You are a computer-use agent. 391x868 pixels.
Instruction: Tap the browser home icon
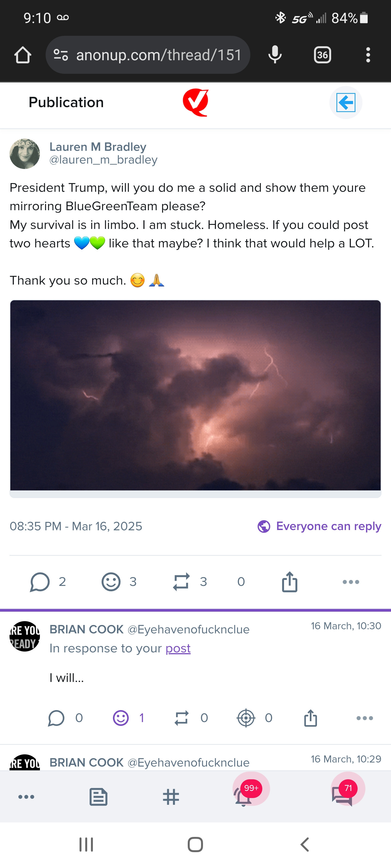(23, 55)
